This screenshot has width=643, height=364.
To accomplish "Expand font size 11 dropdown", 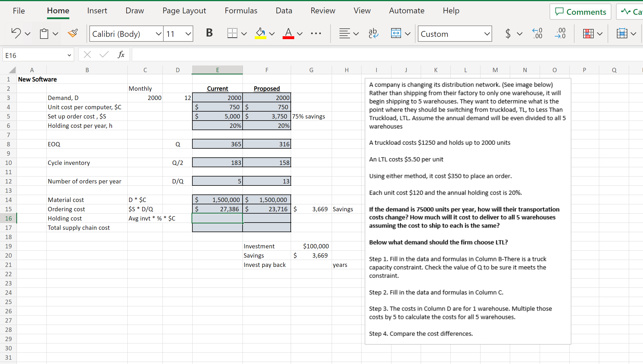I will [188, 34].
